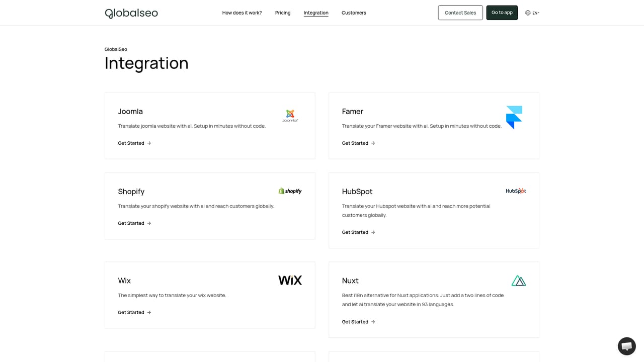The width and height of the screenshot is (644, 362).
Task: Click the Wix logo icon
Action: pyautogui.click(x=290, y=280)
